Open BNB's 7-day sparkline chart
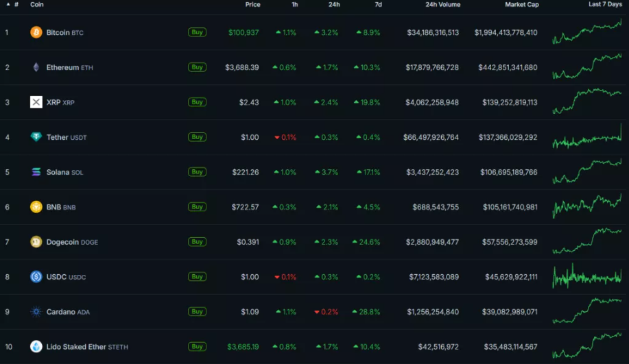Image resolution: width=629 pixels, height=364 pixels. [x=587, y=206]
